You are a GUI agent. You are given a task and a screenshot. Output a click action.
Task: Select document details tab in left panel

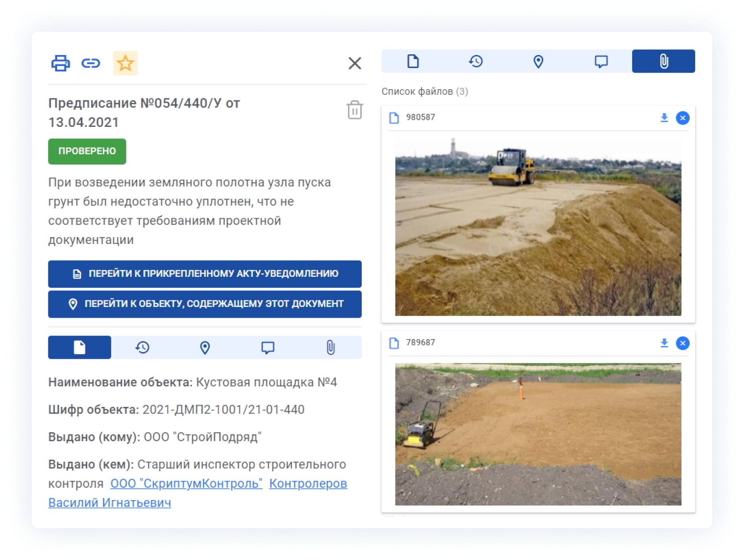[79, 347]
